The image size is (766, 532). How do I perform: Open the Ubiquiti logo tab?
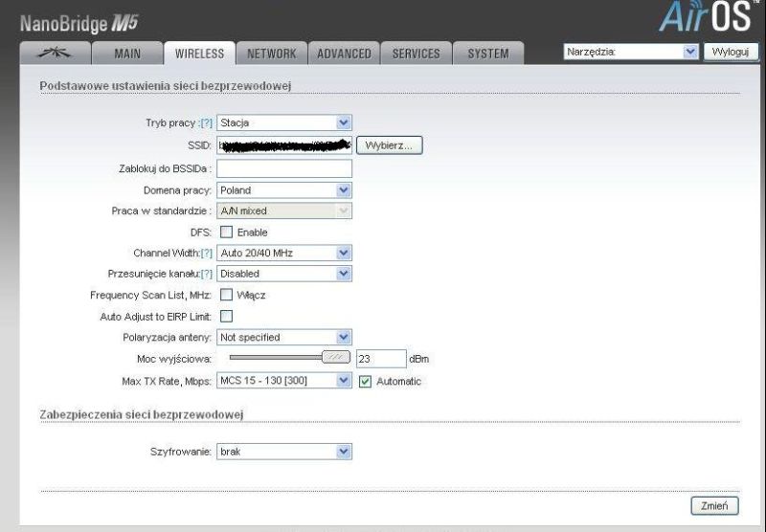pyautogui.click(x=56, y=54)
